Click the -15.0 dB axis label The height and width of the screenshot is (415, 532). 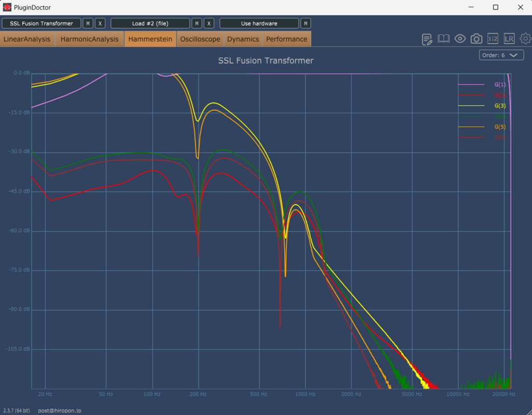tap(19, 112)
